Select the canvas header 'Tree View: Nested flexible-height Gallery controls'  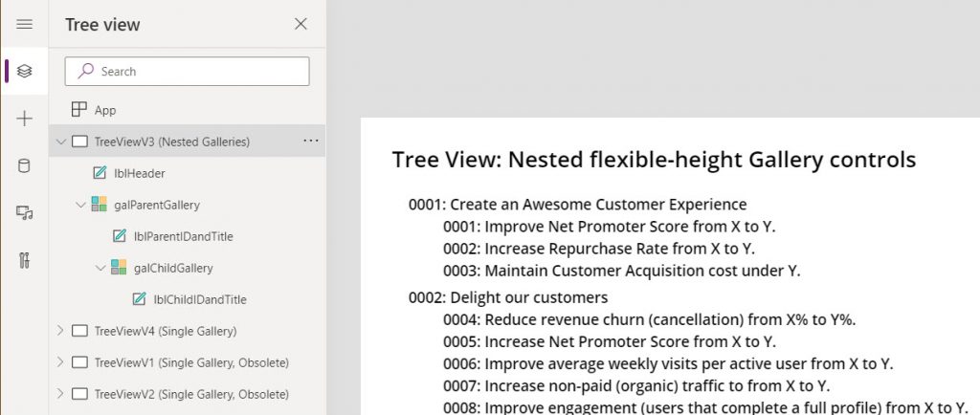pos(654,160)
